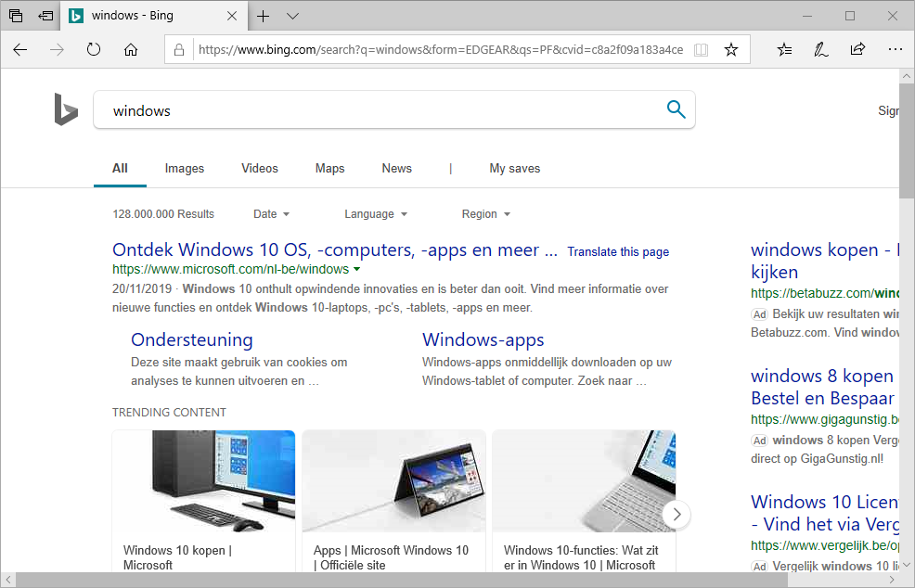
Task: Show tab previews chevron
Action: (293, 16)
